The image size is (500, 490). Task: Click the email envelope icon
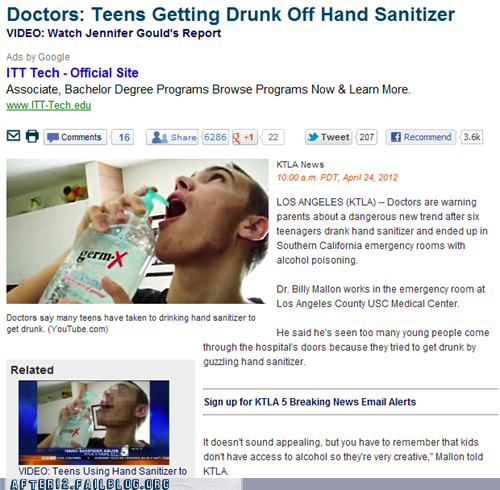pos(13,136)
